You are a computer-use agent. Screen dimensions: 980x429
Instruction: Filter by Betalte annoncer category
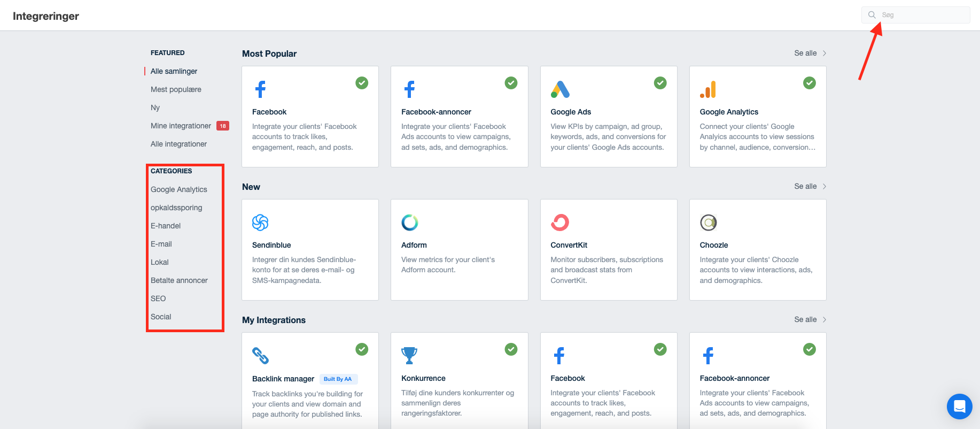(x=179, y=280)
